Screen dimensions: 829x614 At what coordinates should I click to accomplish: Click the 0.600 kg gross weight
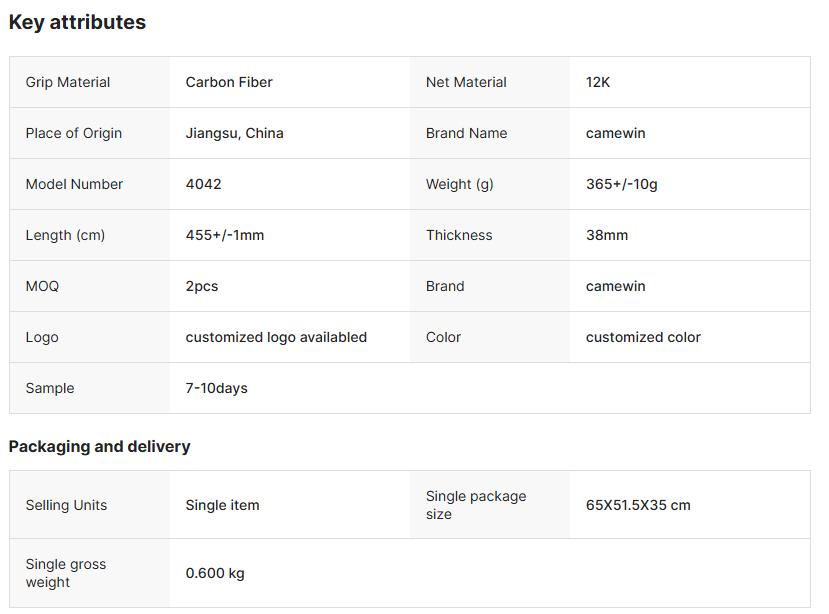pos(215,573)
